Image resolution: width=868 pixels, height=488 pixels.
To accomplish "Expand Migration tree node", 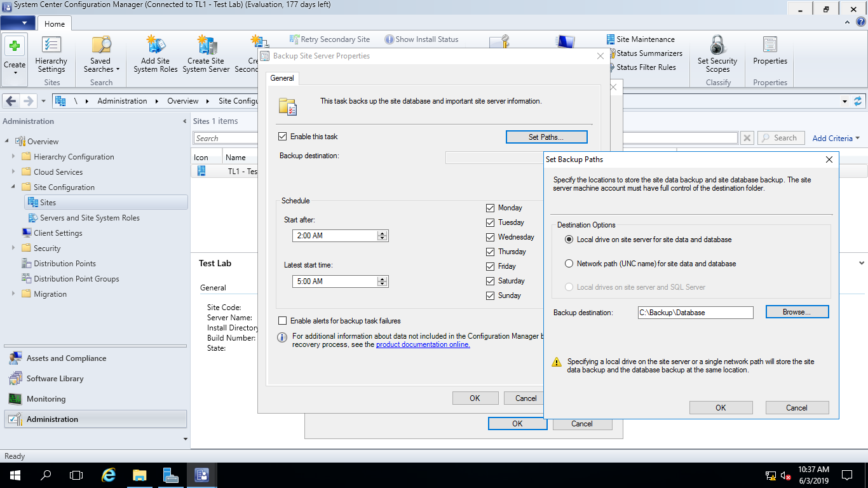I will point(13,294).
